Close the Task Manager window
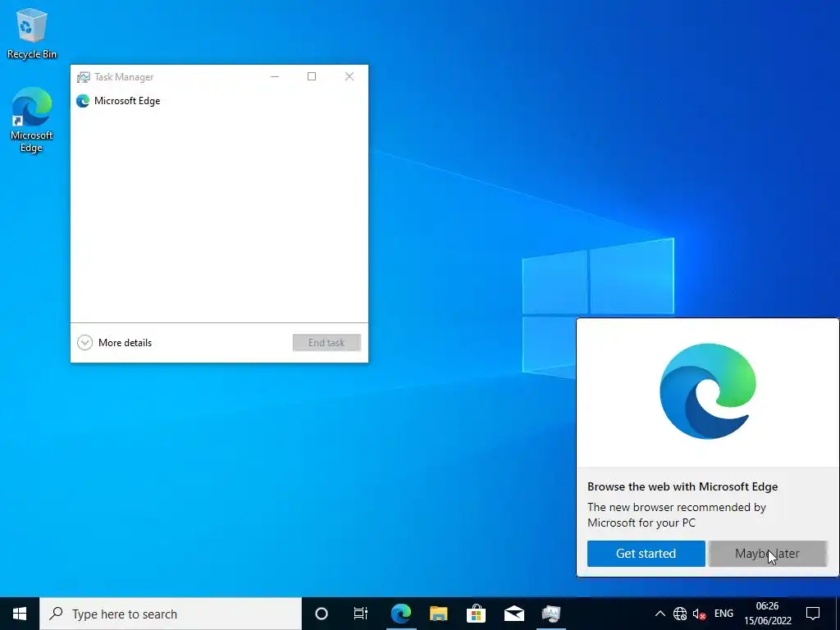Viewport: 840px width, 630px height. [x=349, y=76]
